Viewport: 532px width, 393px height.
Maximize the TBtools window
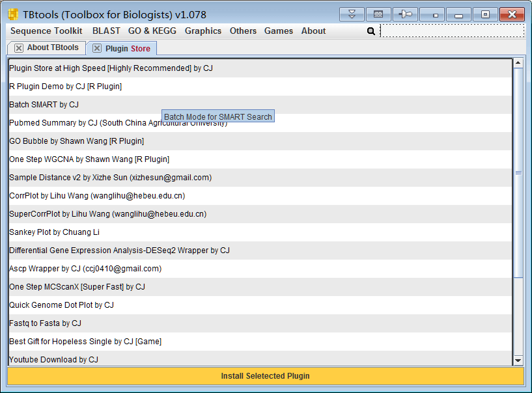pos(486,14)
